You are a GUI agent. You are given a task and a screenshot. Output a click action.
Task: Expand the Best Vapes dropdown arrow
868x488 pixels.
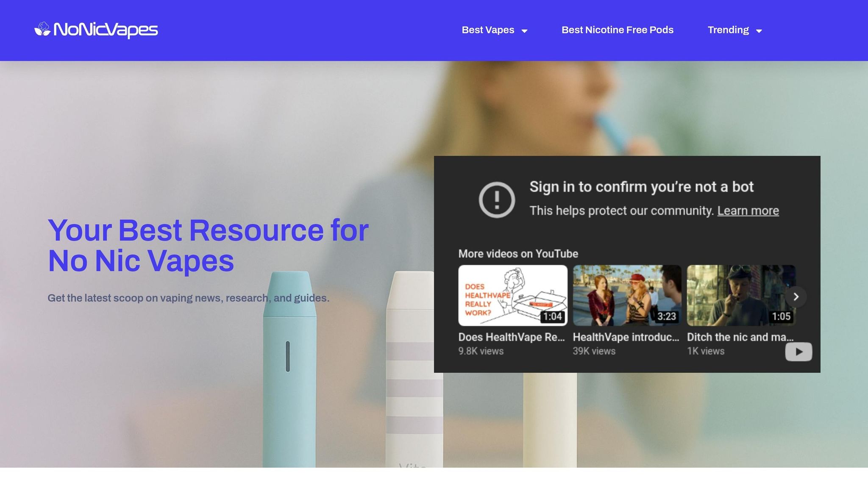point(524,31)
